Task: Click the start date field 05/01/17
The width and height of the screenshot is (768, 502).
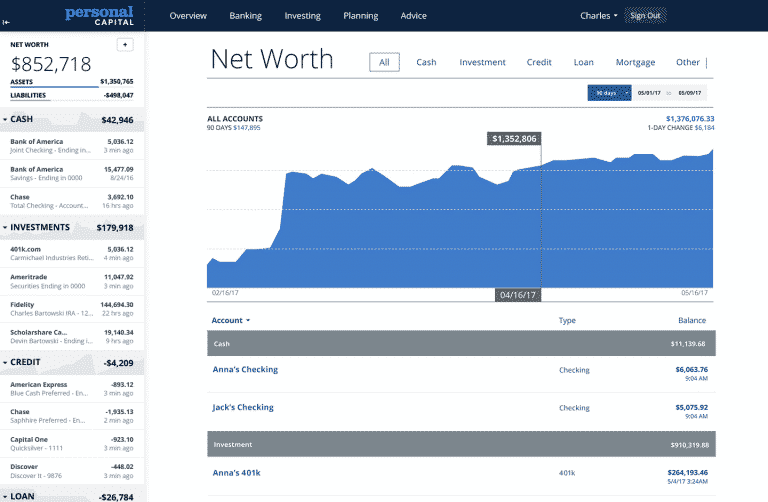Action: pyautogui.click(x=649, y=93)
